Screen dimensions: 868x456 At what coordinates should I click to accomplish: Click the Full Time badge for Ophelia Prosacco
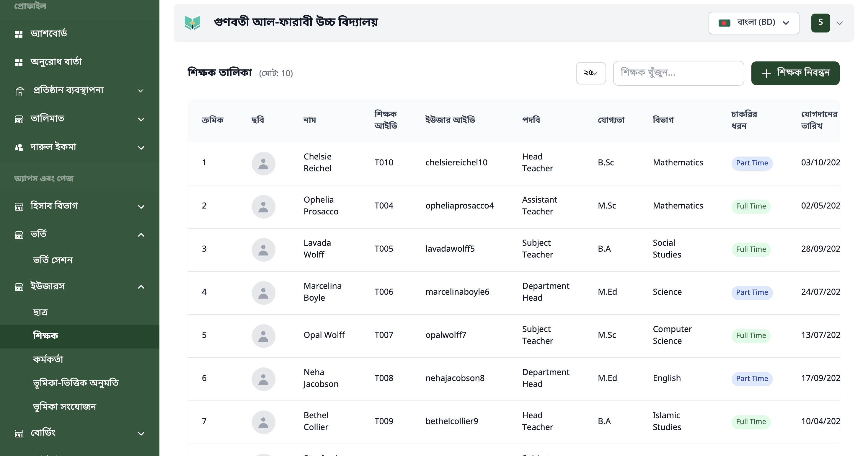click(751, 206)
